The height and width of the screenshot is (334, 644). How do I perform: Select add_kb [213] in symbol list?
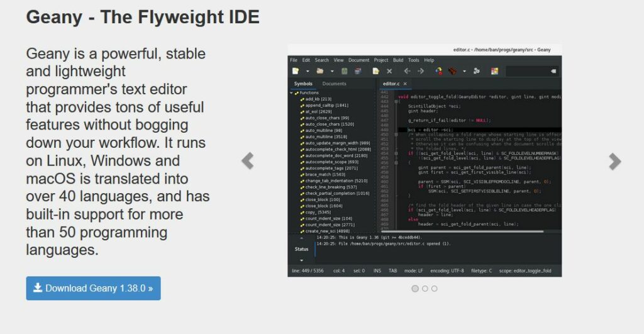(x=318, y=99)
